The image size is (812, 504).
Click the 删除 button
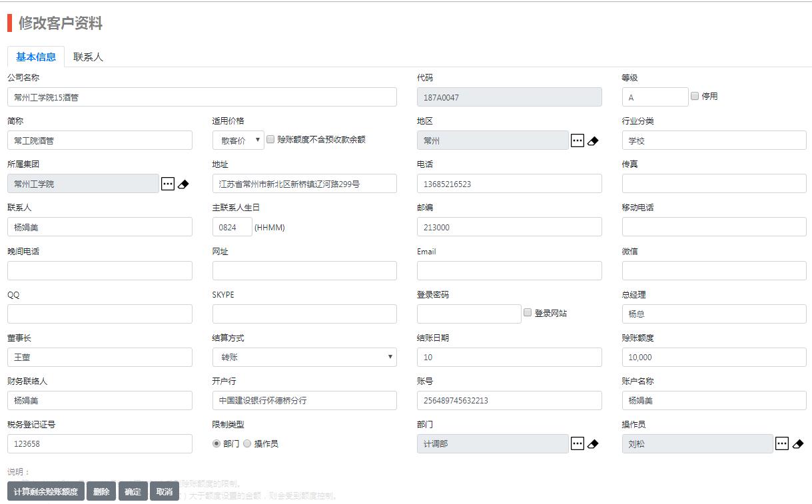pyautogui.click(x=101, y=491)
